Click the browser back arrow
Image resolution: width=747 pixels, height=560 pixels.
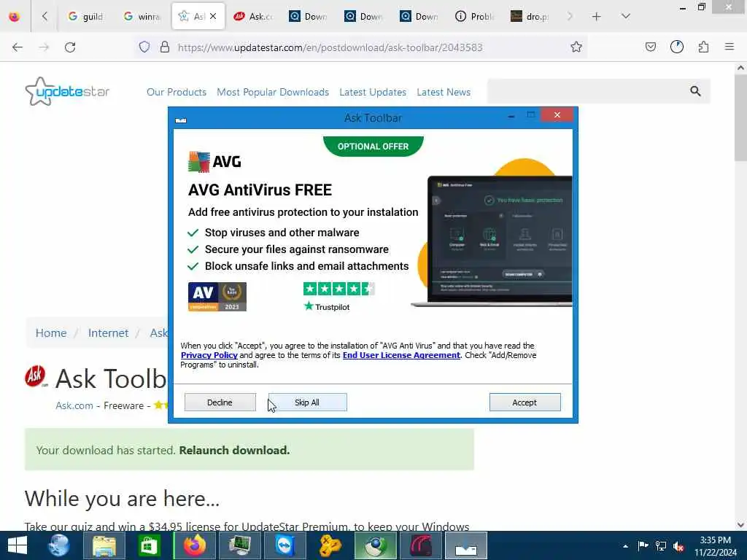(18, 47)
